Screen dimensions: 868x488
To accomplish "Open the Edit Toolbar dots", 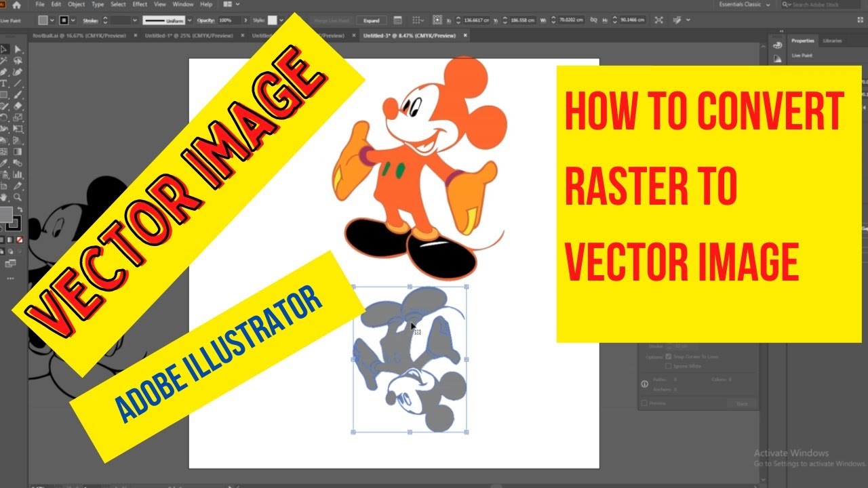I will click(x=10, y=278).
